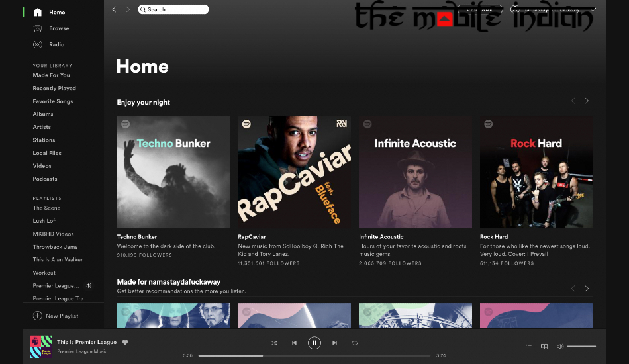629x364 pixels.
Task: Open MKBHD Videos playlist
Action: point(53,234)
